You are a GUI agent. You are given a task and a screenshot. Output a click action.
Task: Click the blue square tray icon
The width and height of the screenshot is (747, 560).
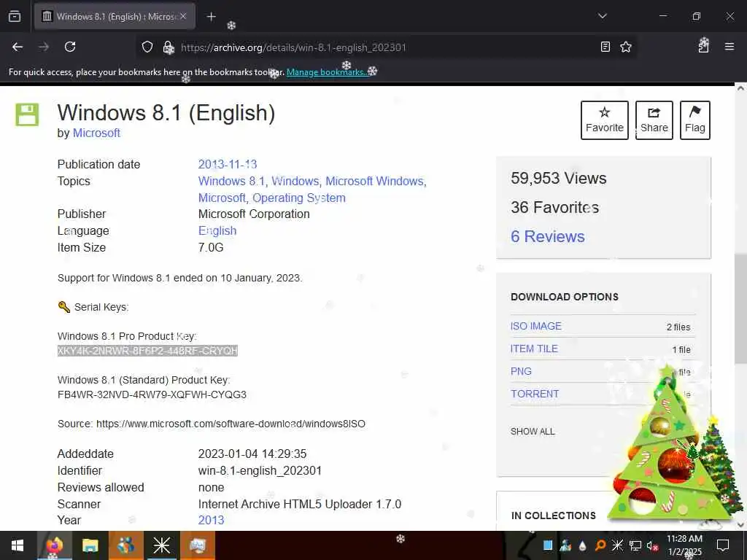pyautogui.click(x=548, y=545)
